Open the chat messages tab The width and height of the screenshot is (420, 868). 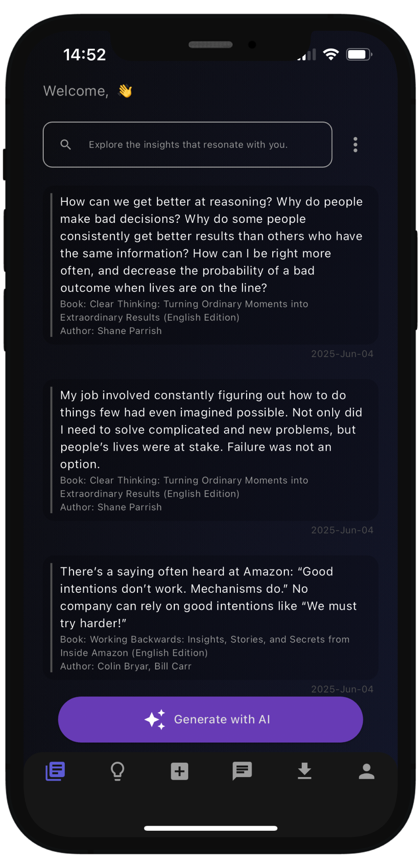242,771
